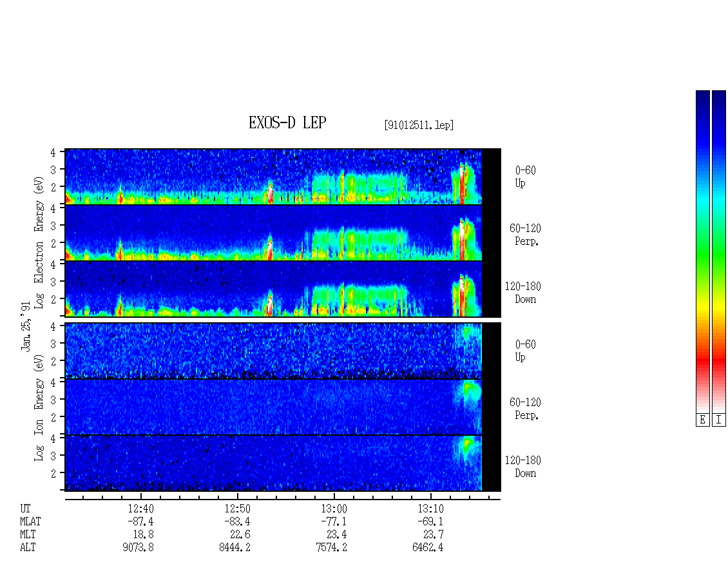Click the 12:40 UT time label
This screenshot has height=564, width=728.
(x=140, y=509)
